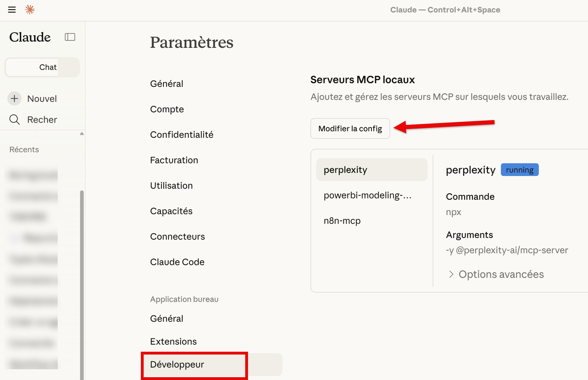Open Connecteurs settings page
Screen dimensions: 588x380
click(x=177, y=237)
